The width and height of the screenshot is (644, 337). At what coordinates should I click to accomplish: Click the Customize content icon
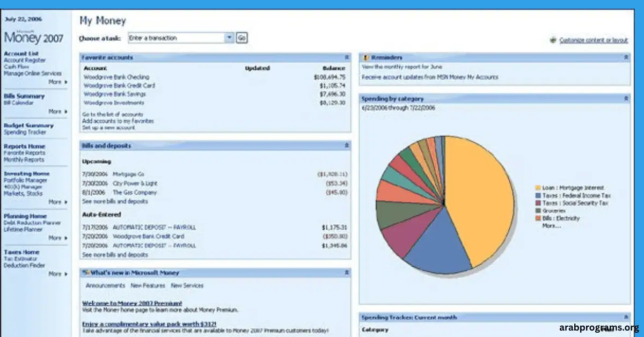pyautogui.click(x=553, y=40)
